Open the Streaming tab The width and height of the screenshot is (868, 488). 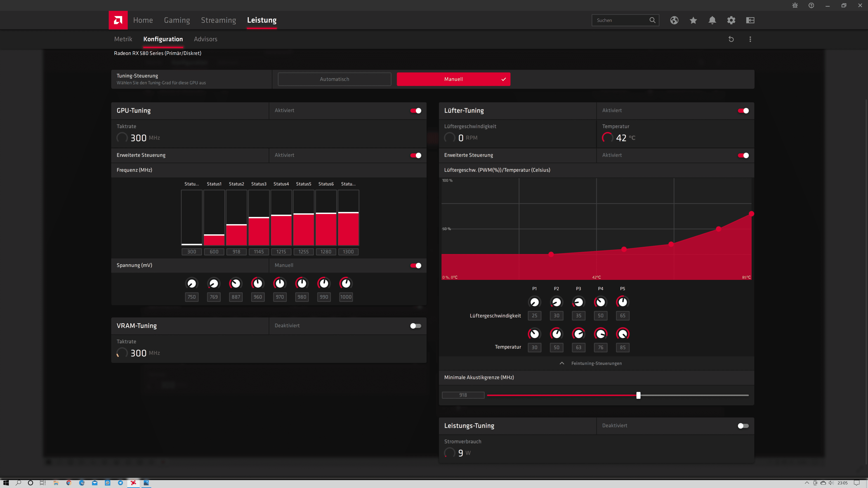(218, 20)
